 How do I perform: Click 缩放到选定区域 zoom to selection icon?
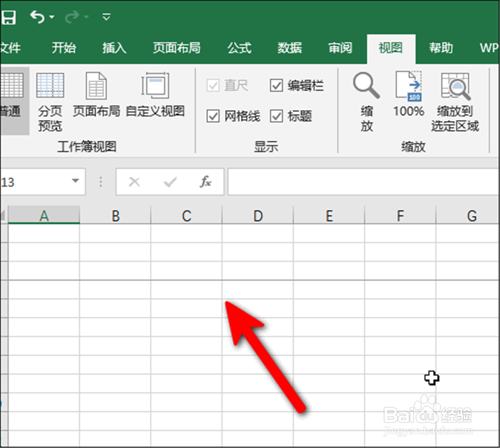[x=455, y=86]
